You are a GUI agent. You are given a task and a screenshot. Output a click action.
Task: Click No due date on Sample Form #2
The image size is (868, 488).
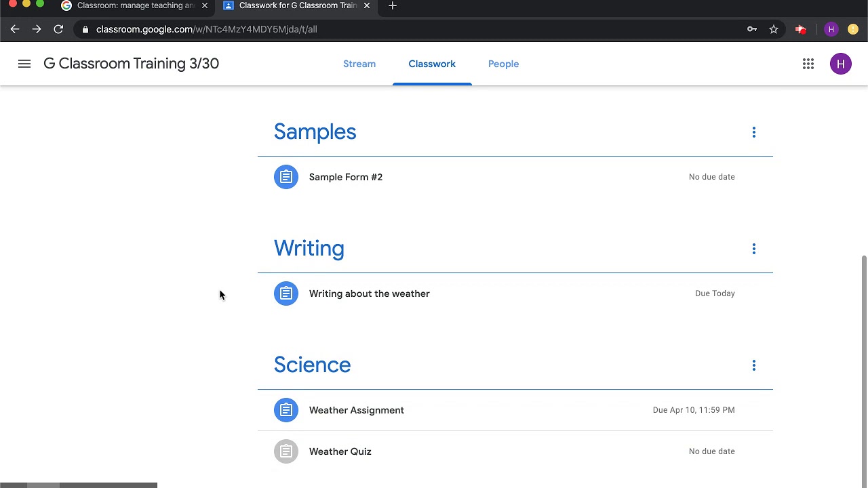712,177
